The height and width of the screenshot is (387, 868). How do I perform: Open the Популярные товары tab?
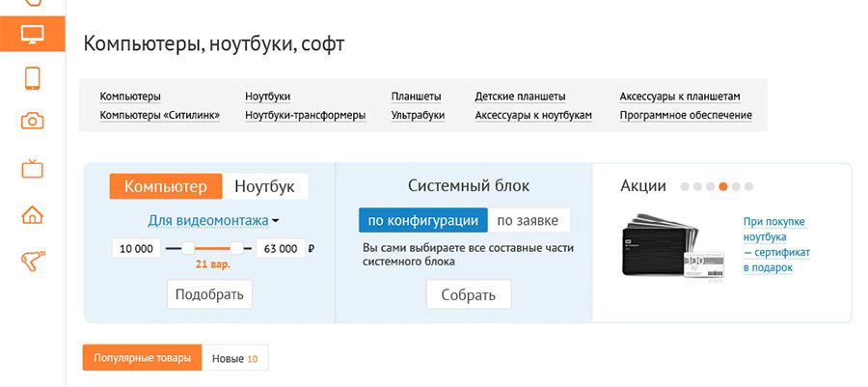142,358
